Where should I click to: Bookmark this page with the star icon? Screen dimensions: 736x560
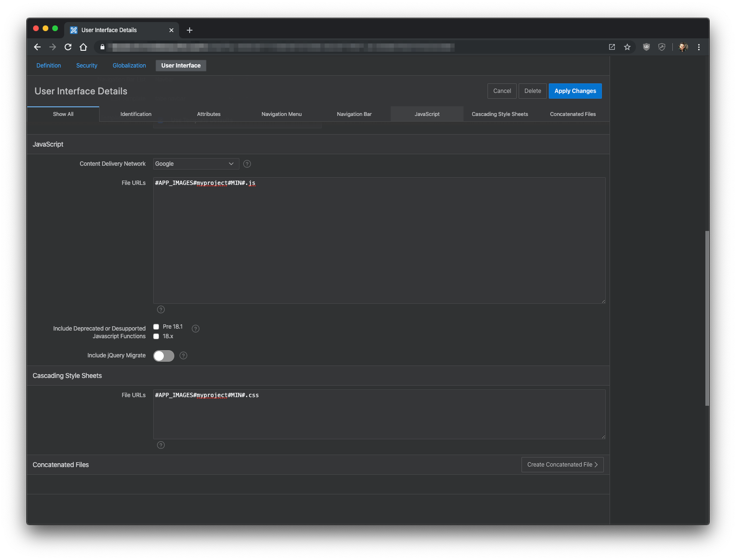(x=627, y=47)
